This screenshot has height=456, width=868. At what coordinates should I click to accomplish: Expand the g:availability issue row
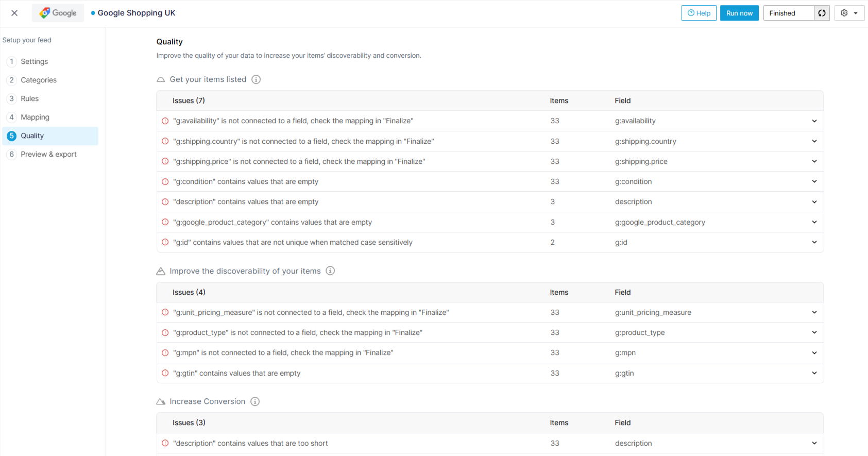pyautogui.click(x=814, y=121)
